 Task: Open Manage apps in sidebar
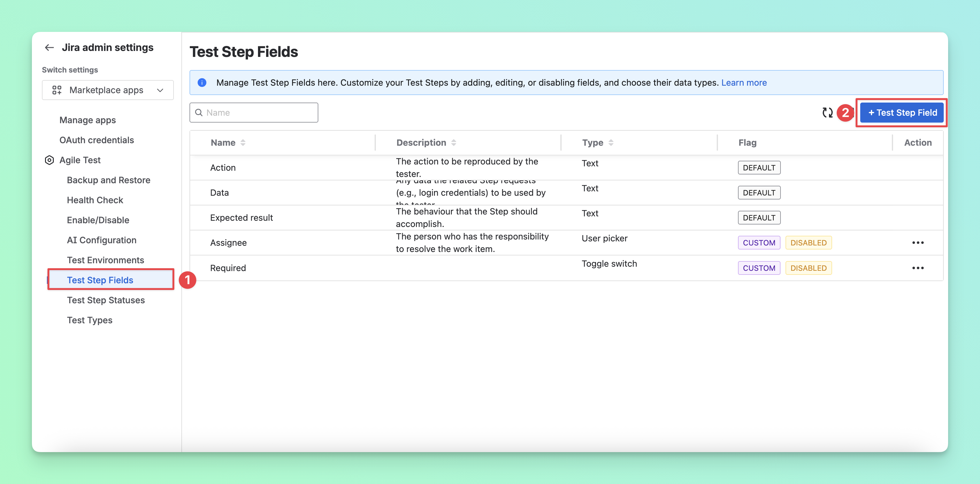tap(88, 120)
